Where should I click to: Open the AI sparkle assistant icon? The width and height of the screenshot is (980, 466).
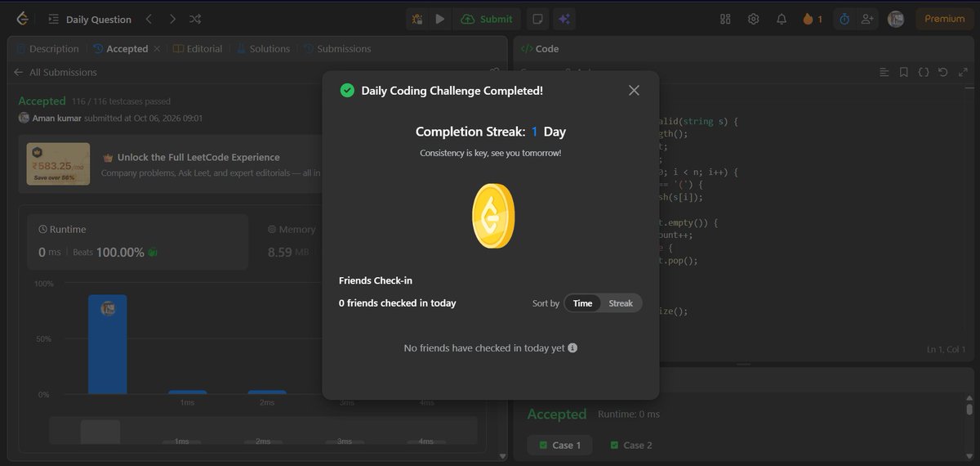[x=563, y=19]
